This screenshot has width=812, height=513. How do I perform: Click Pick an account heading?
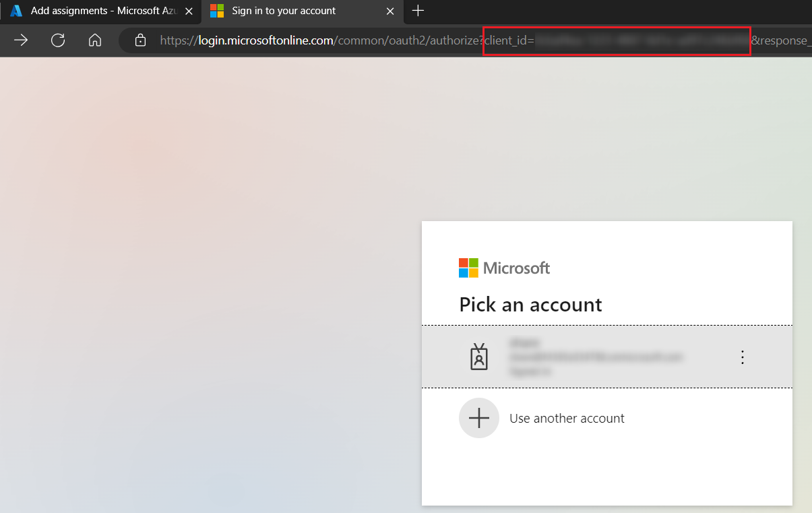click(x=530, y=305)
